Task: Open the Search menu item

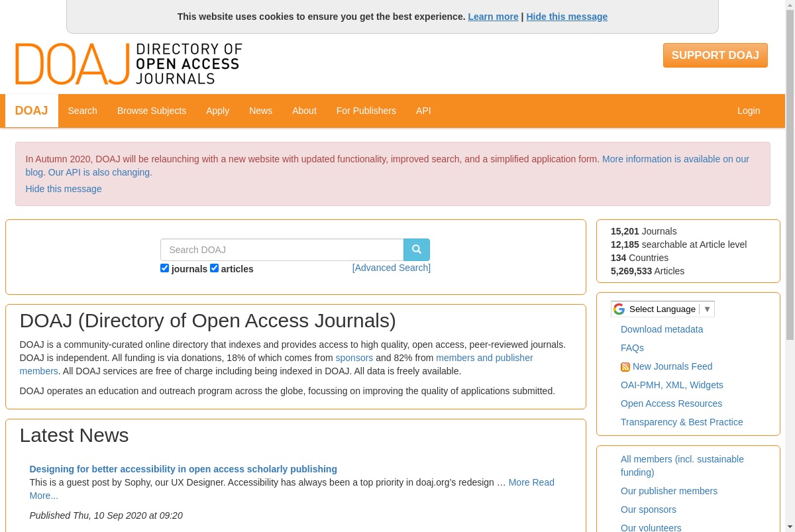Action: (83, 111)
